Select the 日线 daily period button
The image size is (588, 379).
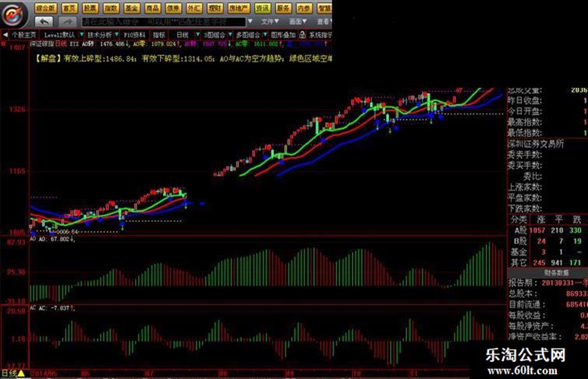click(x=183, y=35)
